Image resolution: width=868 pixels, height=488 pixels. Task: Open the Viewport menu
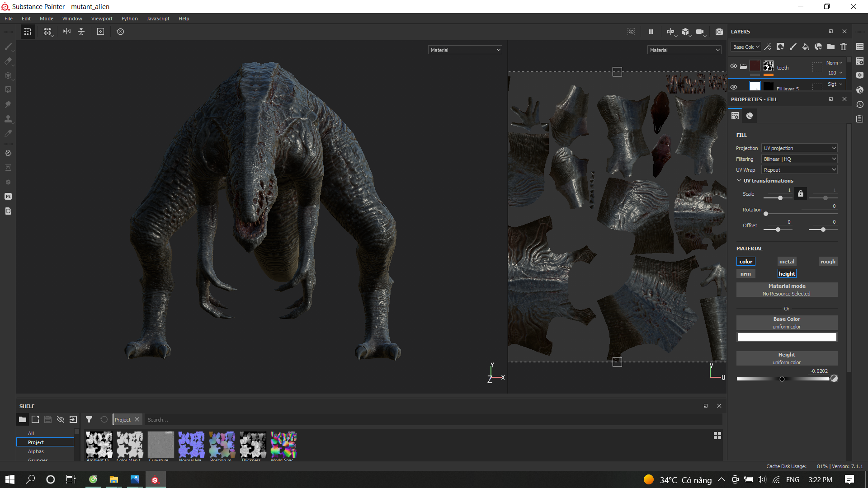102,19
